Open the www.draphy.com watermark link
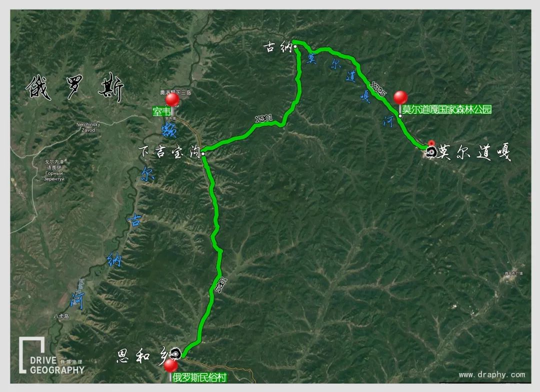This screenshot has height=392, width=540. click(492, 375)
